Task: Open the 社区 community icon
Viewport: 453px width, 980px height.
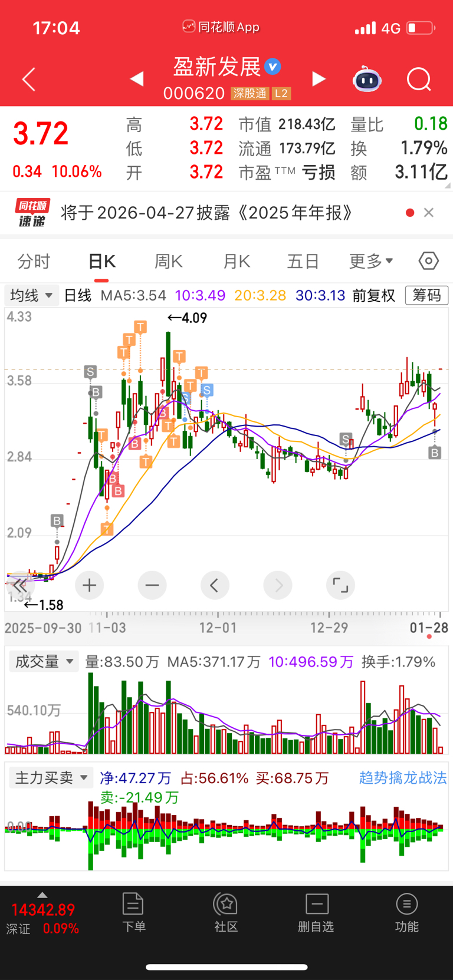Action: pyautogui.click(x=226, y=913)
